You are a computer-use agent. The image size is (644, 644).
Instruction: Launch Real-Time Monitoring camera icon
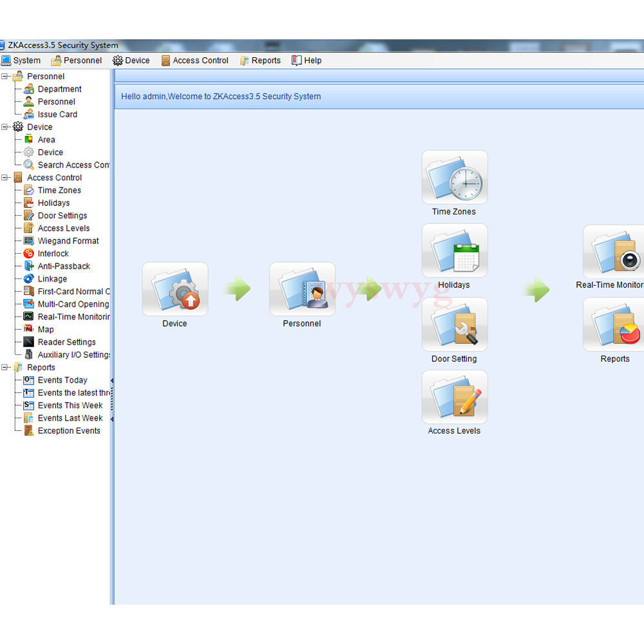tap(614, 252)
